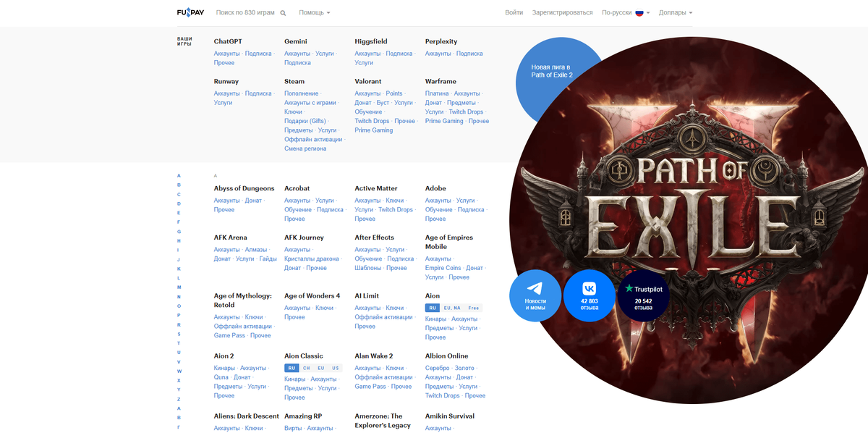The width and height of the screenshot is (868, 433).
Task: Jump to letter M in the alphabet index
Action: (x=179, y=287)
